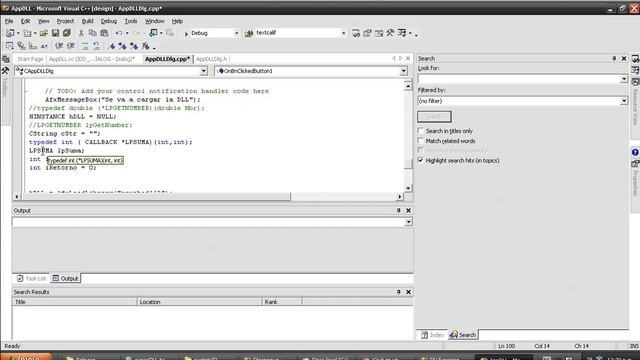Screen dimensions: 640x360
Task: Click the code editor vertical scrollbar thumb
Action: click(x=408, y=163)
